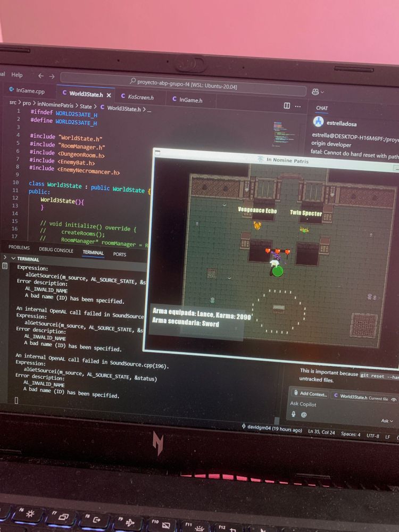Screen dimensions: 399x532
Task: Click the In Nomine Patris window title icon
Action: 261,159
